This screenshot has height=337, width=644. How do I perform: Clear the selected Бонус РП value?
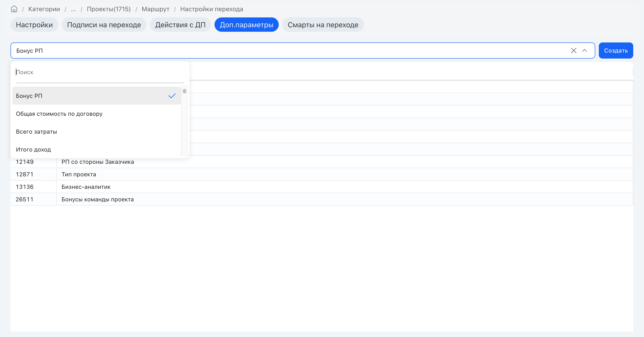coord(574,51)
